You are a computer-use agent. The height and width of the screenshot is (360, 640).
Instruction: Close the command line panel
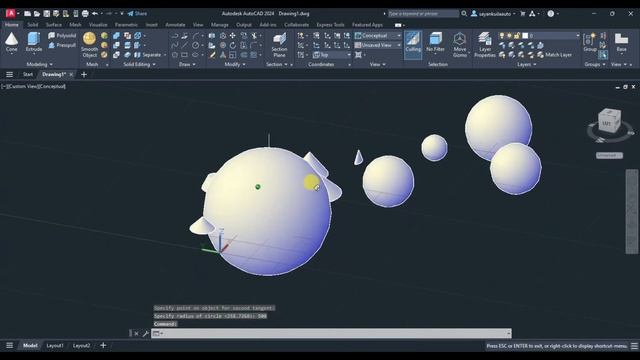[x=136, y=333]
